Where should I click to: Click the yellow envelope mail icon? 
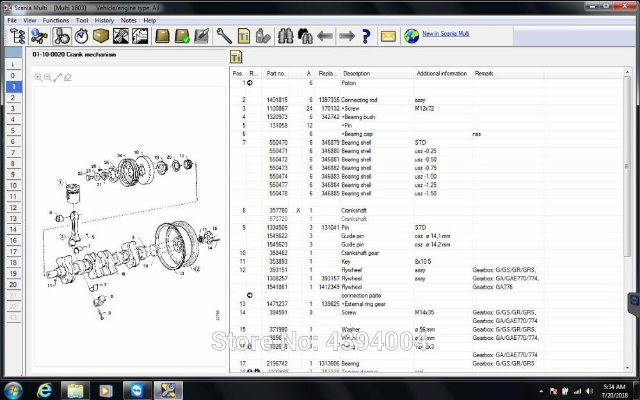(x=388, y=36)
